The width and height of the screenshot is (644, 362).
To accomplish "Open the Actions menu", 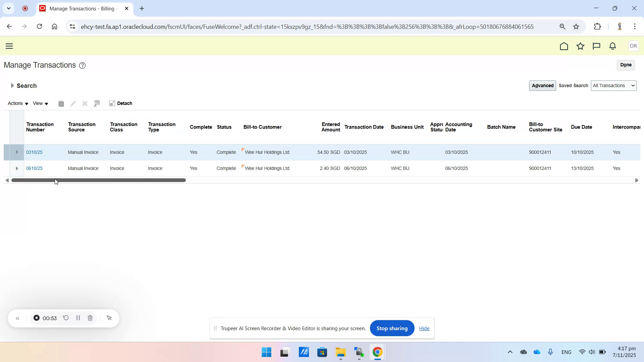I will pyautogui.click(x=15, y=103).
